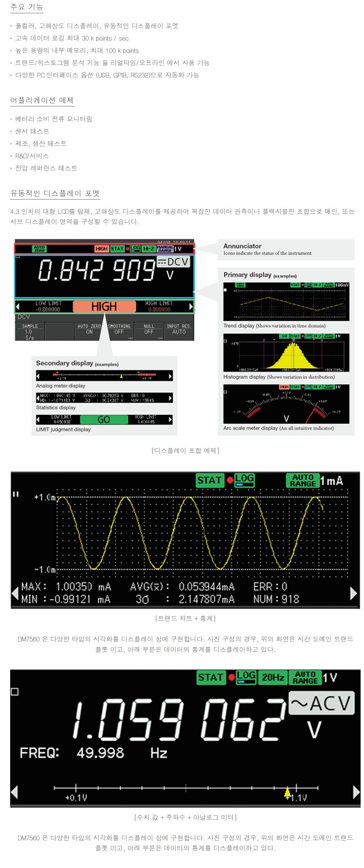364x868 pixels.
Task: Click the AUTO ZERO annunciator in the DCV screen
Action: 39,249
